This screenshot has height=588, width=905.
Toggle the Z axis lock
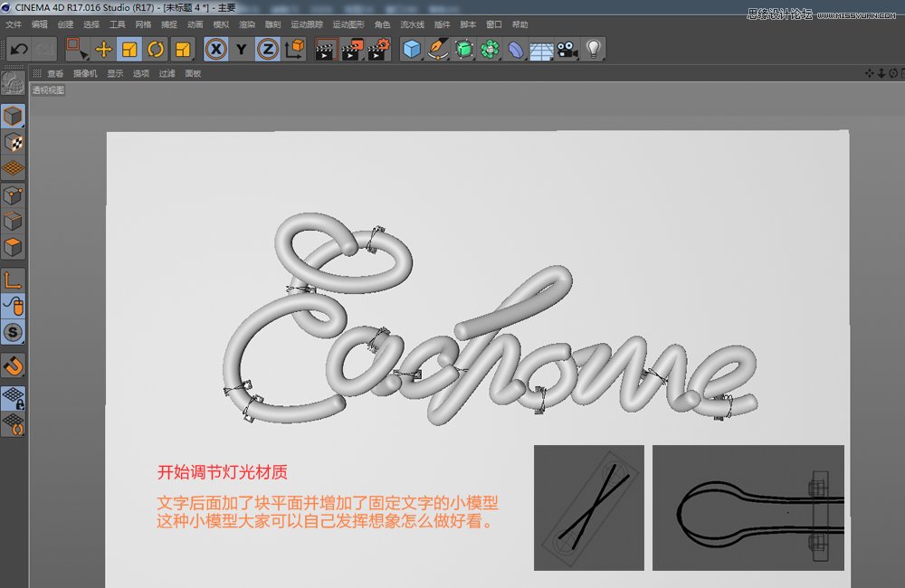268,49
